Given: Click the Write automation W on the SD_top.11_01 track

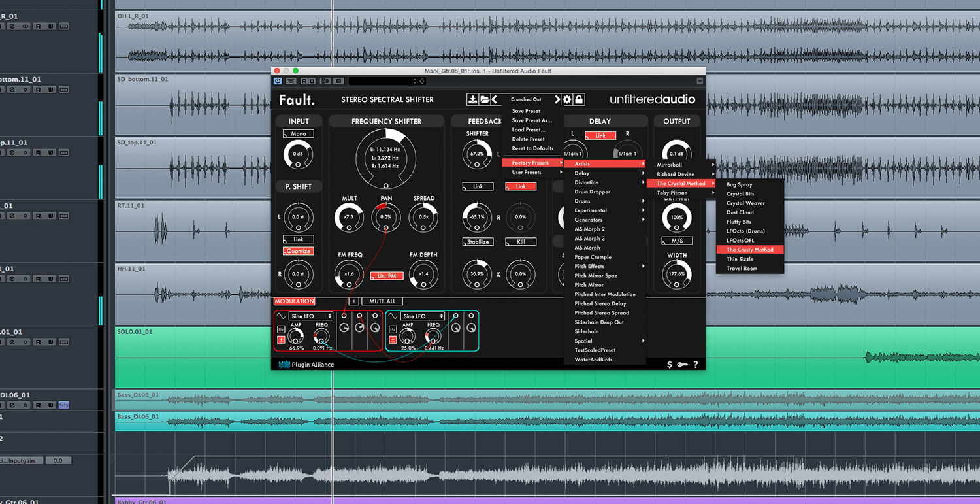Looking at the screenshot, I should coord(50,152).
